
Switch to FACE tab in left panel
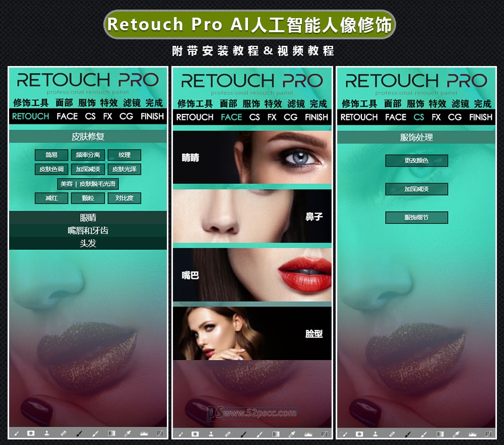(67, 116)
